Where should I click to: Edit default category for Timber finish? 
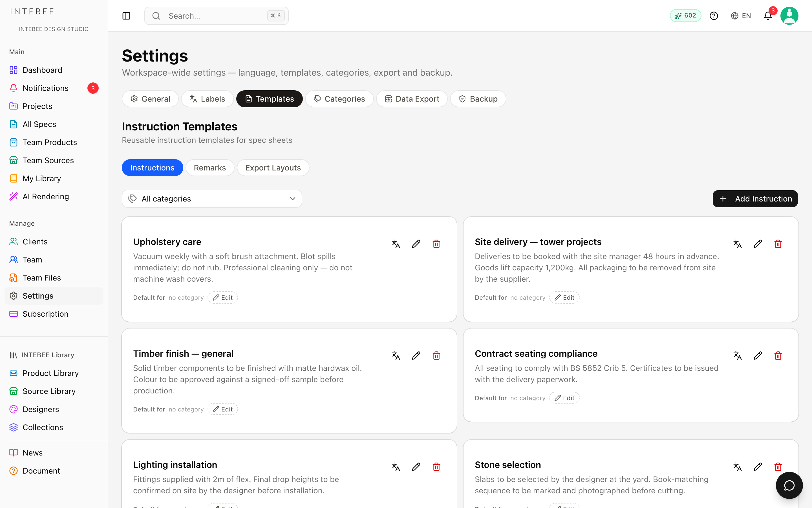coord(223,409)
